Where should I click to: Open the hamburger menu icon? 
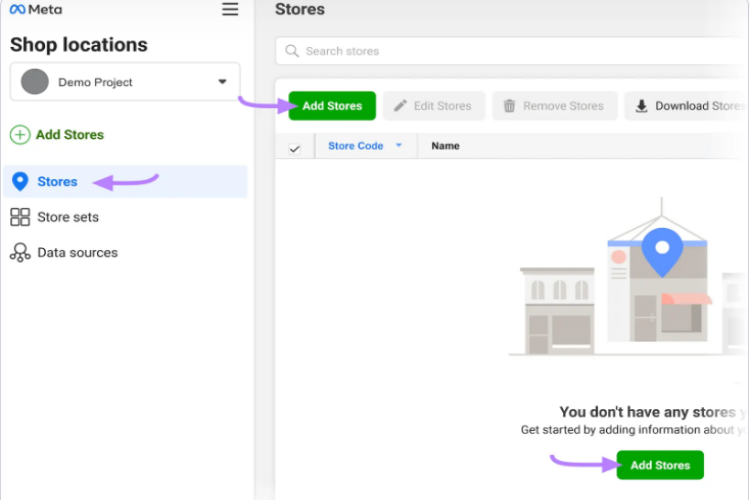230,9
